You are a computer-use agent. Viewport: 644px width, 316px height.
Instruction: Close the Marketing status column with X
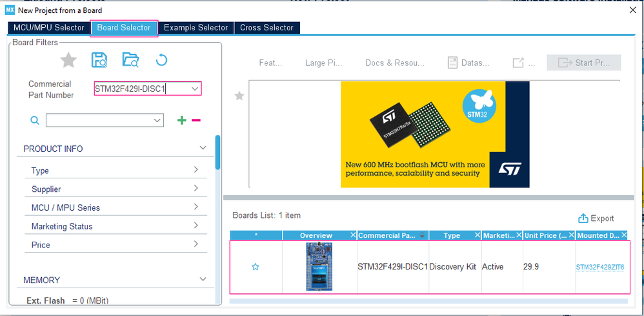pyautogui.click(x=519, y=235)
